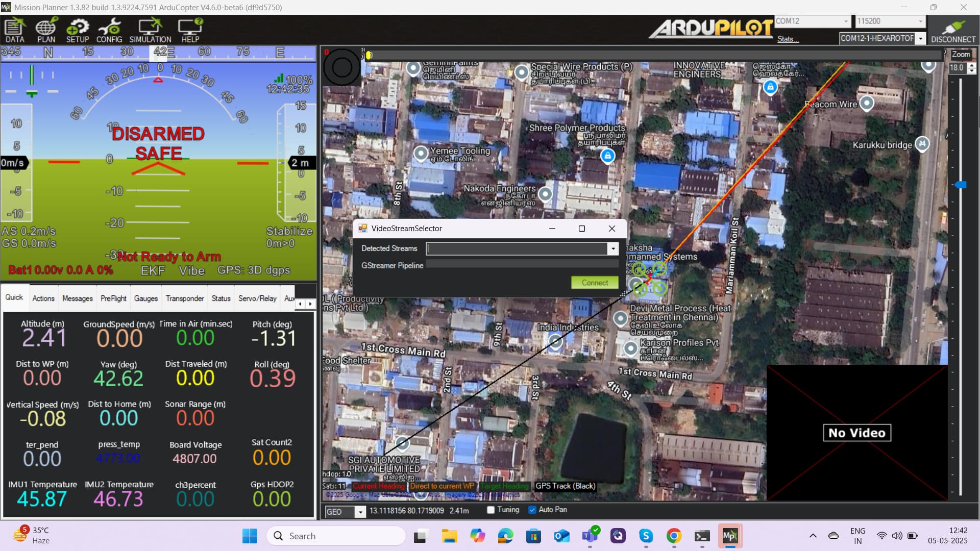
Task: Enable the Tuning checkbox
Action: pyautogui.click(x=491, y=510)
